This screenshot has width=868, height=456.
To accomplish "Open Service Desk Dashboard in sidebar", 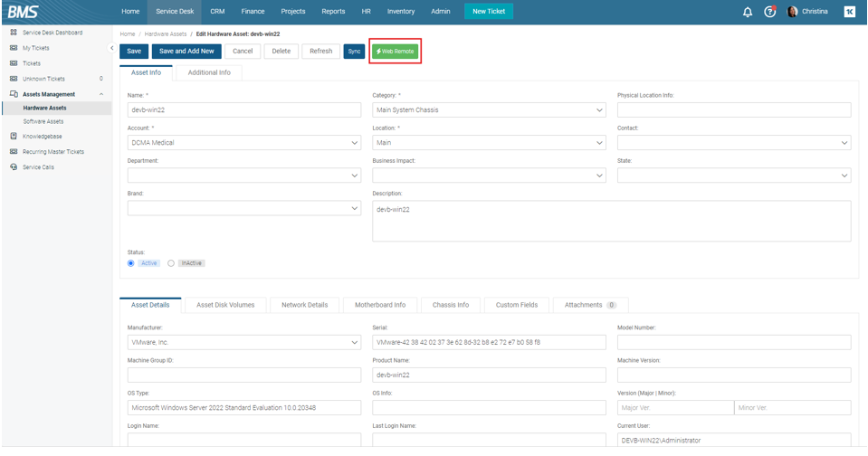I will click(52, 33).
